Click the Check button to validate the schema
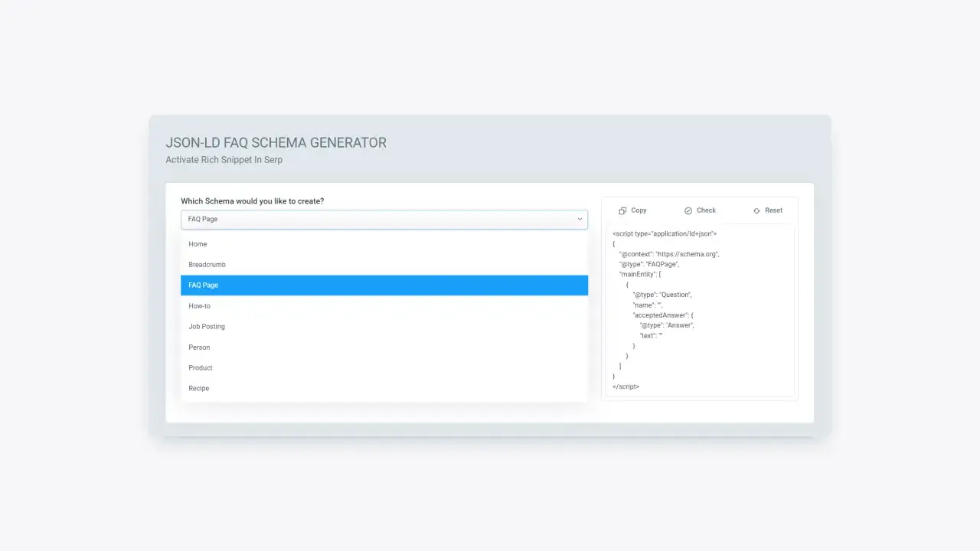 (x=700, y=210)
